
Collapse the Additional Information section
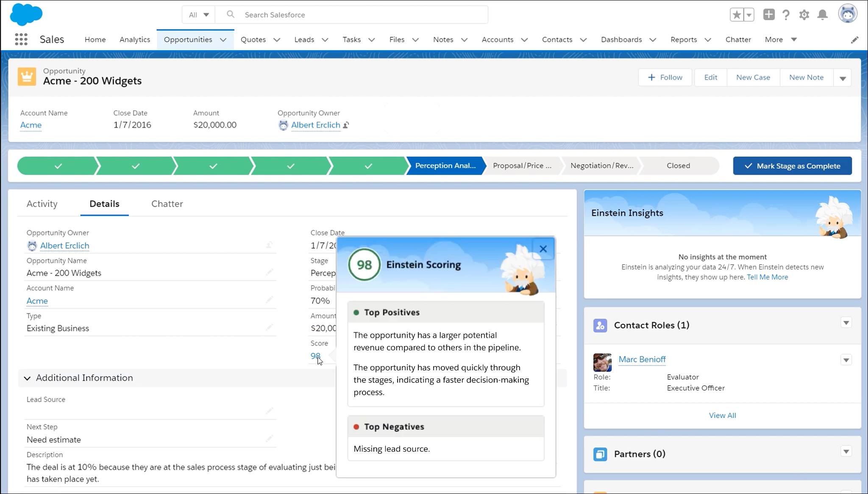pyautogui.click(x=27, y=378)
